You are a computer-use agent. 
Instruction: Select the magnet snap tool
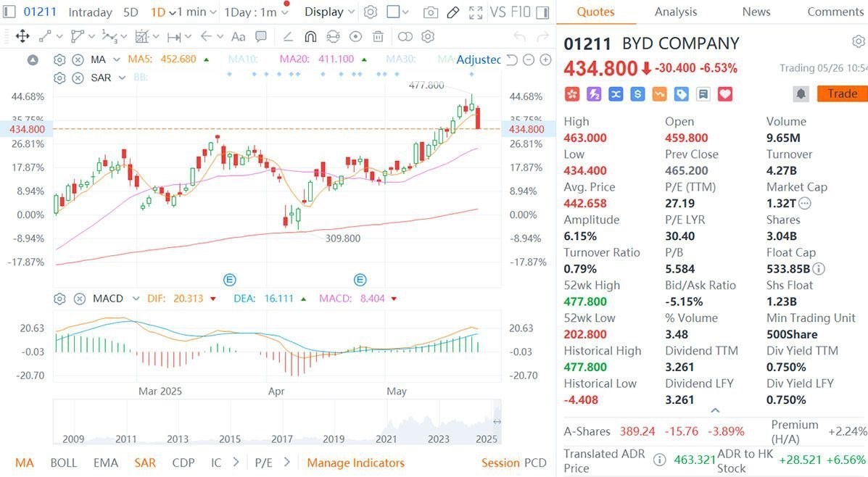tap(310, 37)
